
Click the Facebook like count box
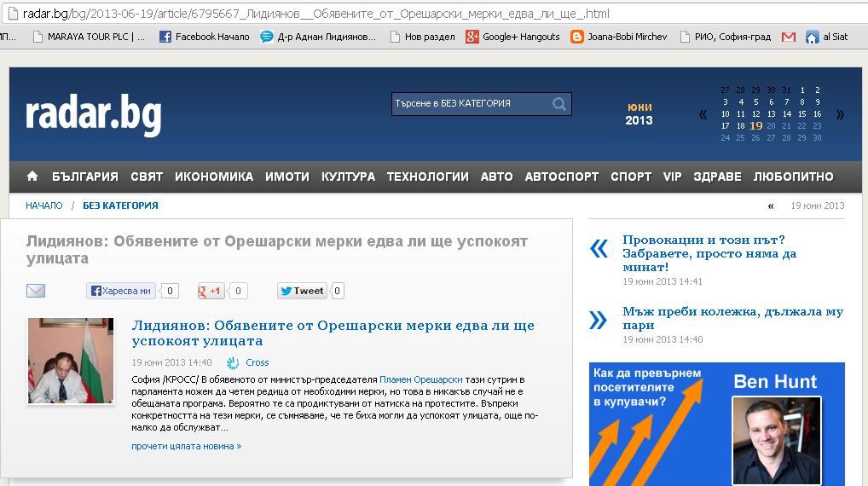170,291
